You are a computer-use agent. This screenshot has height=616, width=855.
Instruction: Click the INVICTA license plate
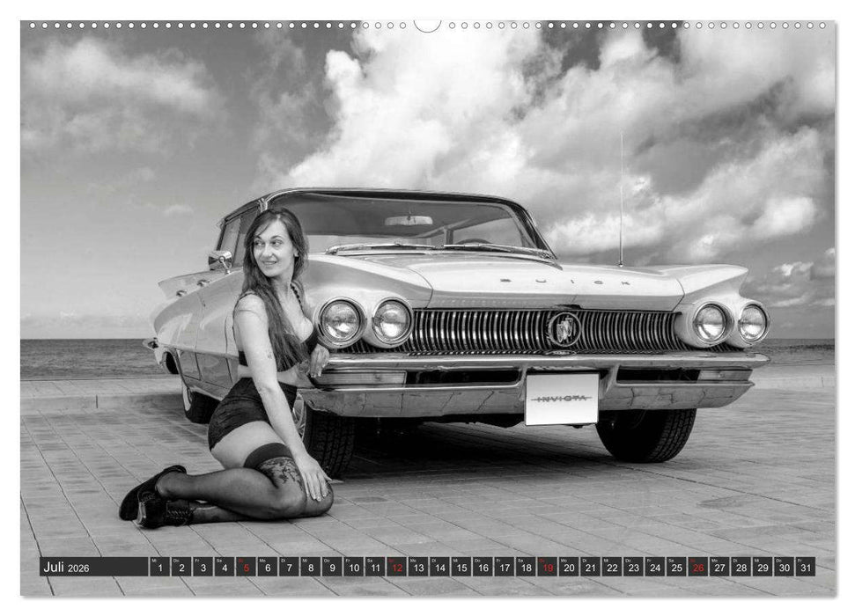pyautogui.click(x=561, y=400)
